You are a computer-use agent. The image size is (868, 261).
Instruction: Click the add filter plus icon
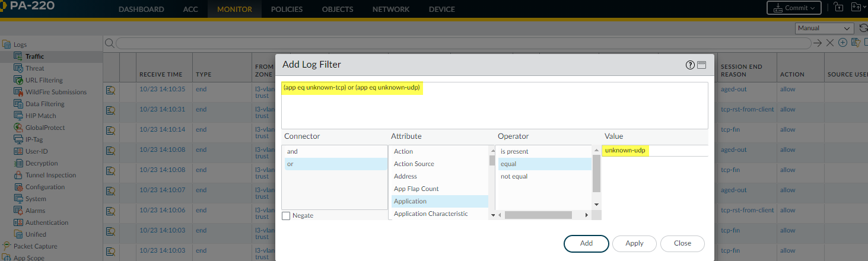(x=842, y=43)
